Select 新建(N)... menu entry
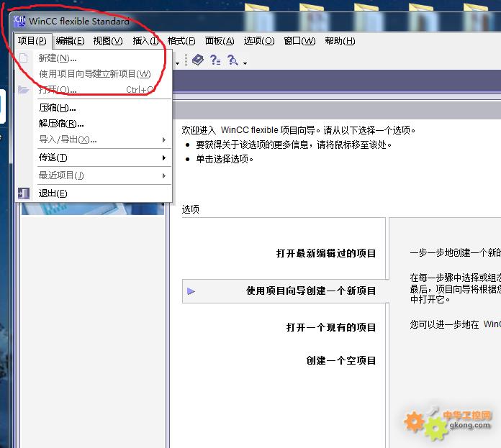501x448 pixels. coord(94,58)
